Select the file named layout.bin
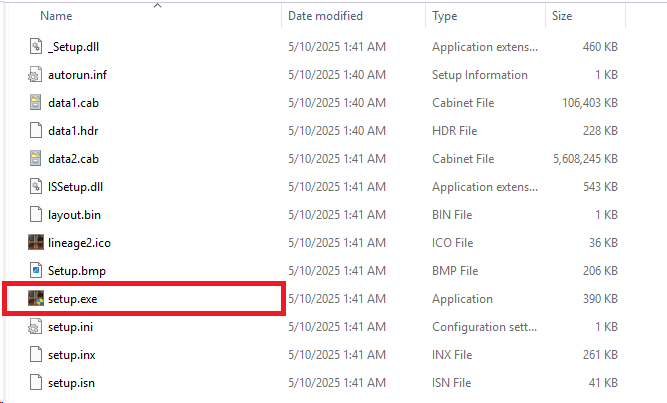The width and height of the screenshot is (667, 403). click(74, 215)
